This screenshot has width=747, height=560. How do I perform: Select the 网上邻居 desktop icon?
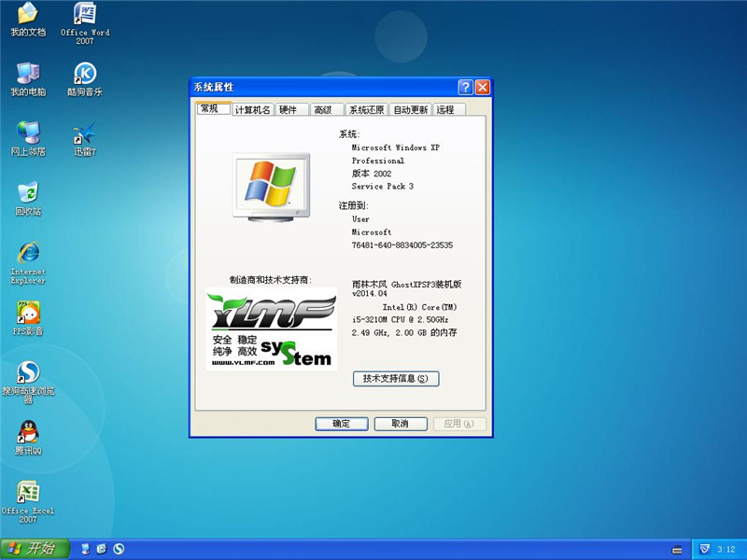point(28,139)
